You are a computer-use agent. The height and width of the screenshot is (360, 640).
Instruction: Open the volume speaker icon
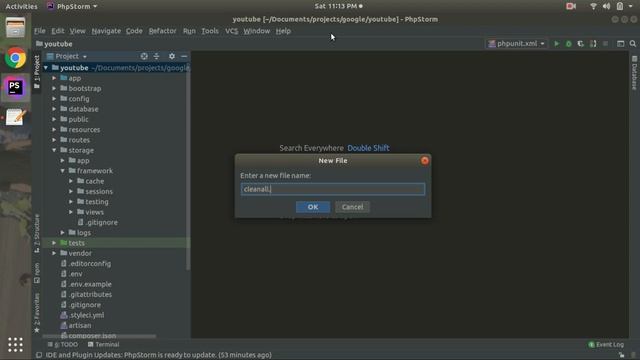(607, 6)
